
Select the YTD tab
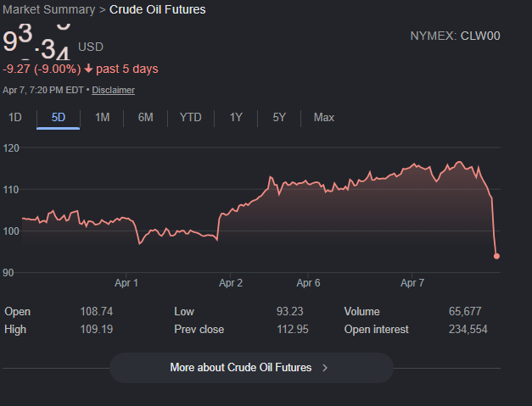point(191,118)
